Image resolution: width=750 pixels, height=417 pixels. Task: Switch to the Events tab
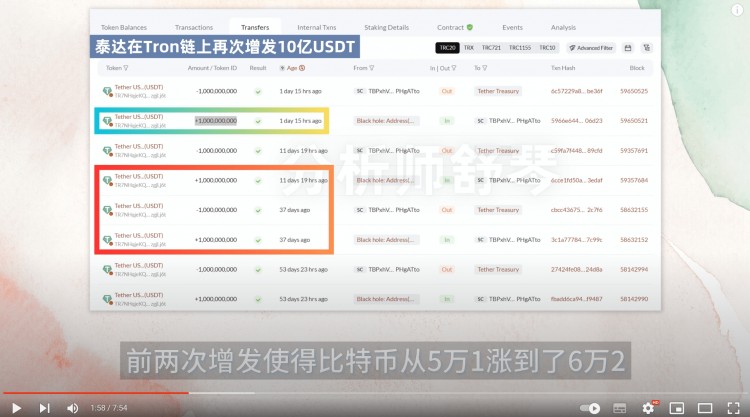click(x=512, y=27)
